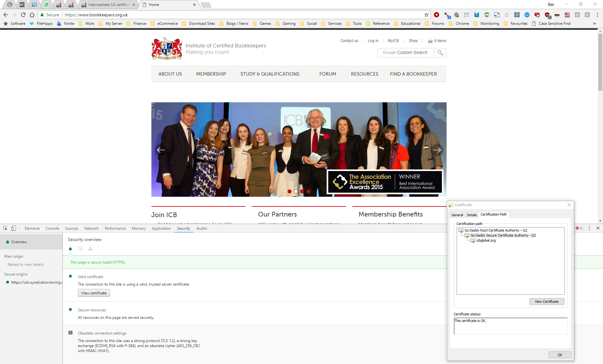The width and height of the screenshot is (603, 364).
Task: Open the Console tab in DevTools
Action: coord(52,228)
